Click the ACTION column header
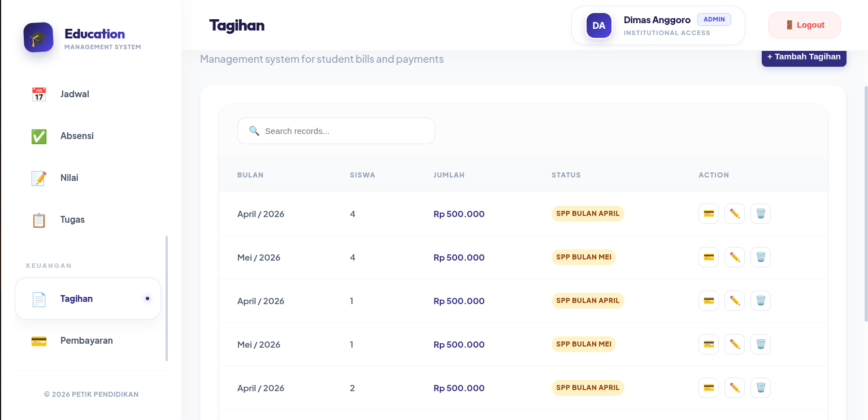This screenshot has height=420, width=868. click(714, 175)
